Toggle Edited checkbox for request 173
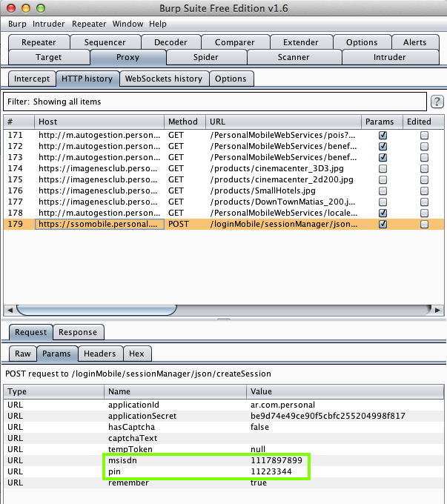 click(x=424, y=157)
